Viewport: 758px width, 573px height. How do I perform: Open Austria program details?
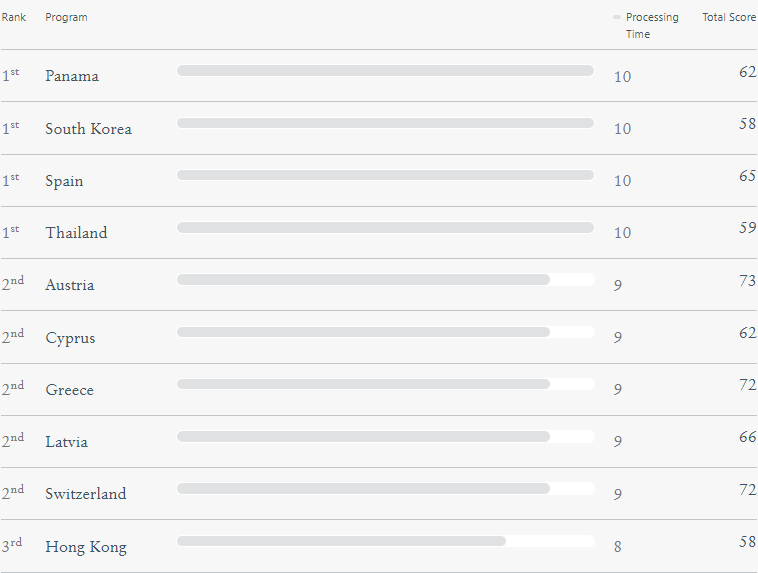tap(70, 285)
